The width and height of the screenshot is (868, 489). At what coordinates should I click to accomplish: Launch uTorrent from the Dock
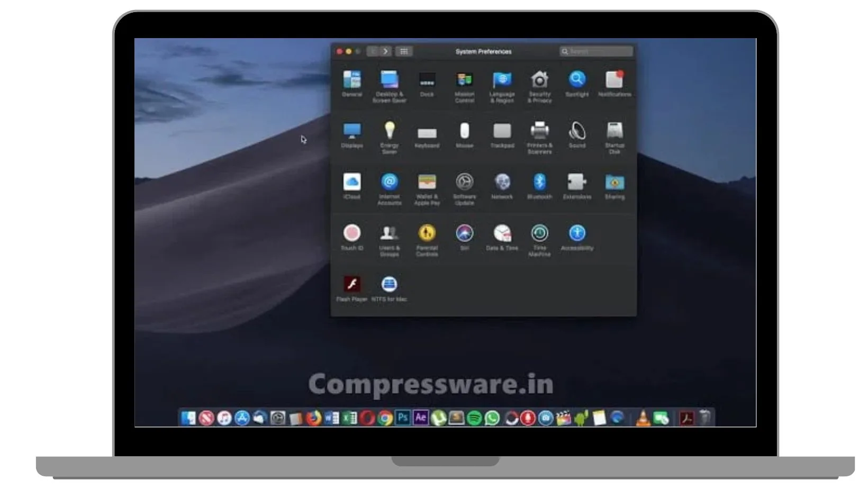(439, 418)
